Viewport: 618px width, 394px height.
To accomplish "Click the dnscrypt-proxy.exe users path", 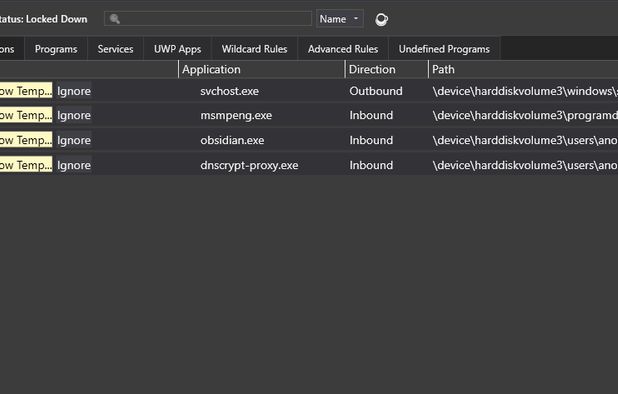I will coord(525,165).
